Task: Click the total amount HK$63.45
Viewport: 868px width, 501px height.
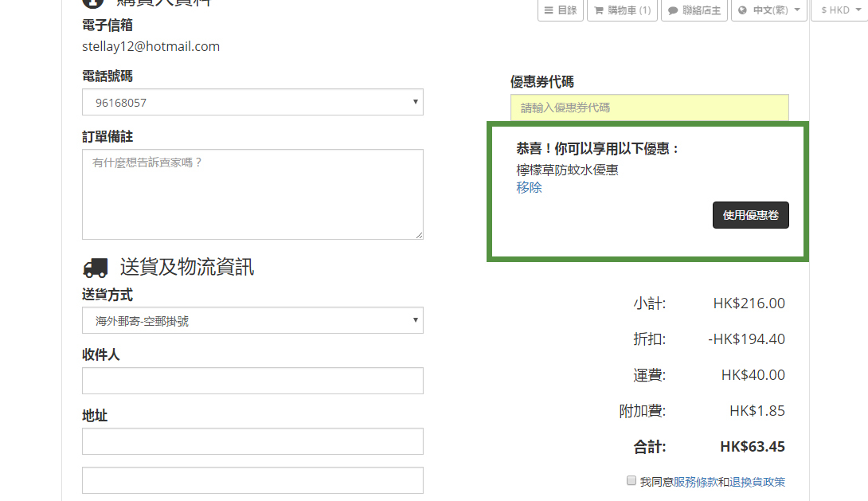Action: [753, 447]
